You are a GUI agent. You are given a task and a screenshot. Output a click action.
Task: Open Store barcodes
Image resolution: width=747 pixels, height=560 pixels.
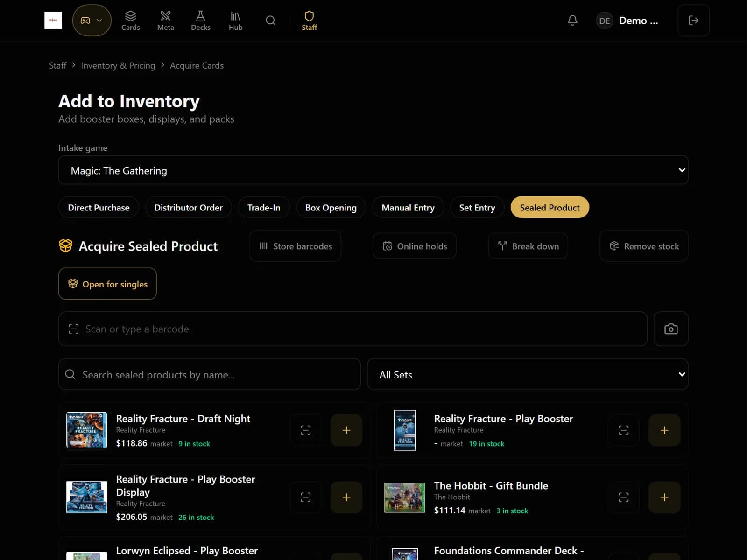click(x=296, y=246)
